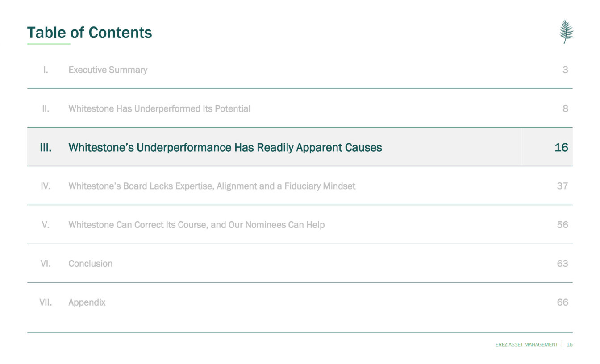600x364 pixels.
Task: Go to Board Lacks Expertise section
Action: pyautogui.click(x=212, y=186)
